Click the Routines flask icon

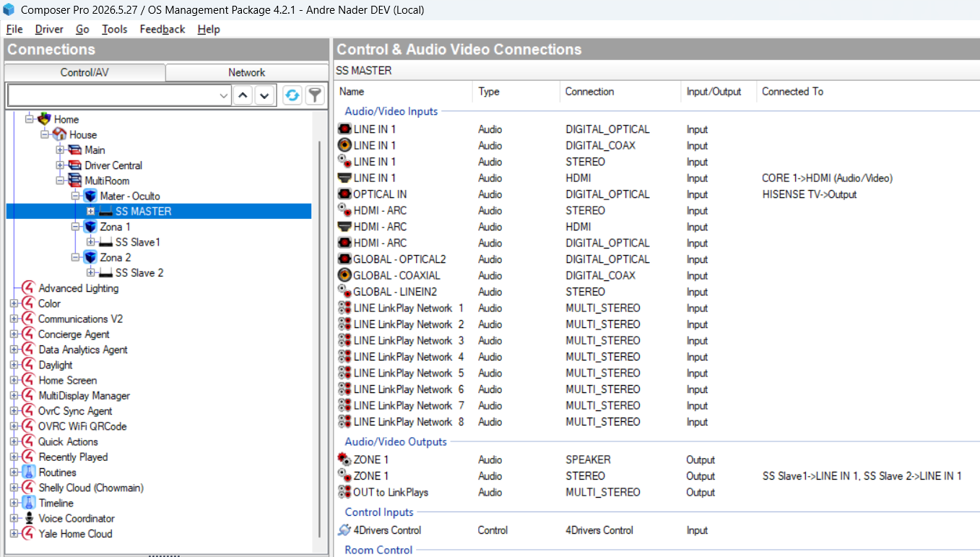pyautogui.click(x=29, y=472)
